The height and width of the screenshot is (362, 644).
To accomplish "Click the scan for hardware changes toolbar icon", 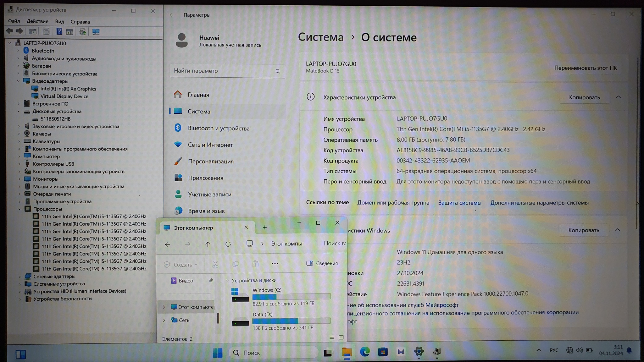I will pyautogui.click(x=96, y=31).
